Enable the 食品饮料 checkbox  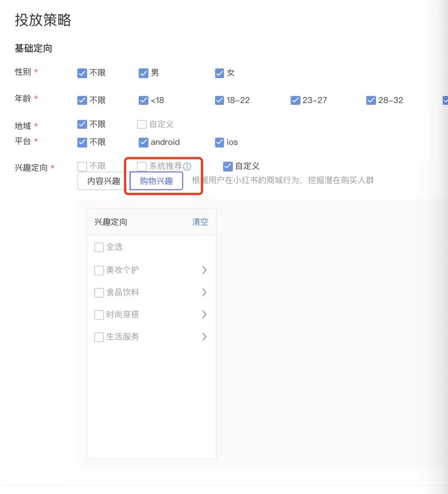(99, 293)
